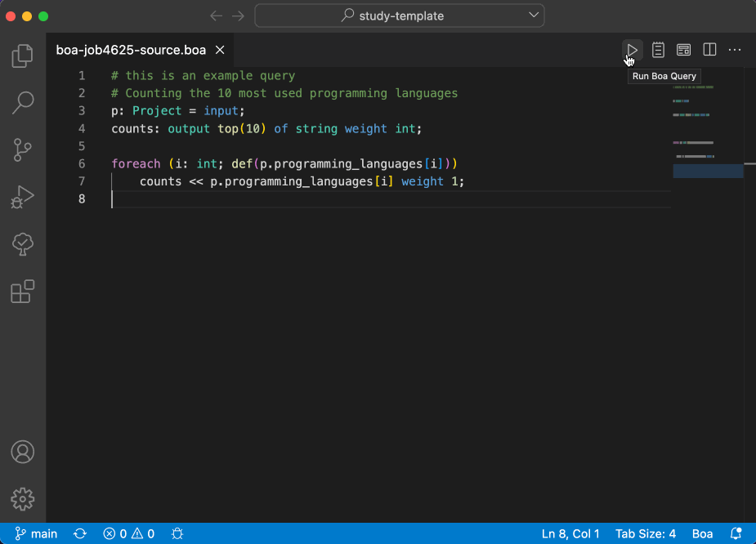Run the Boa query

(632, 49)
